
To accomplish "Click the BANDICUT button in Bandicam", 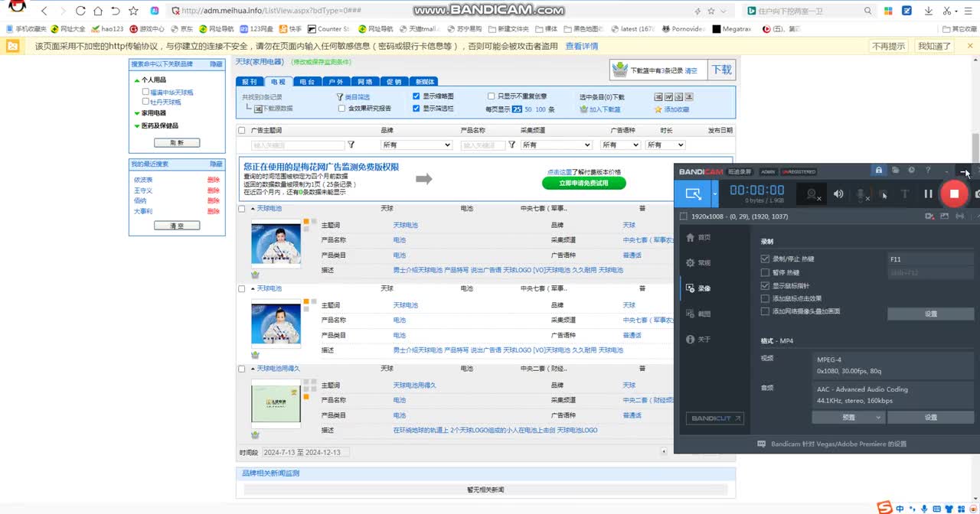I will pos(717,418).
